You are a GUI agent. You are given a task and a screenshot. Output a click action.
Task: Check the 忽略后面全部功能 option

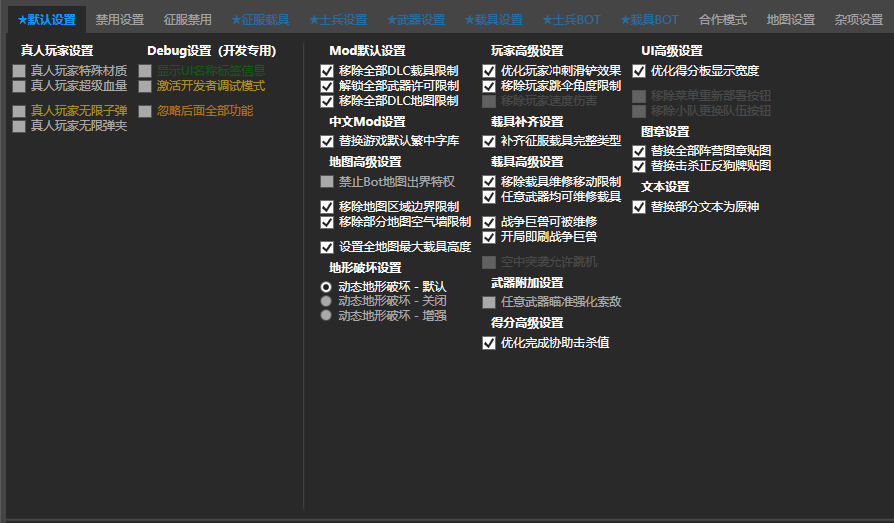point(145,111)
